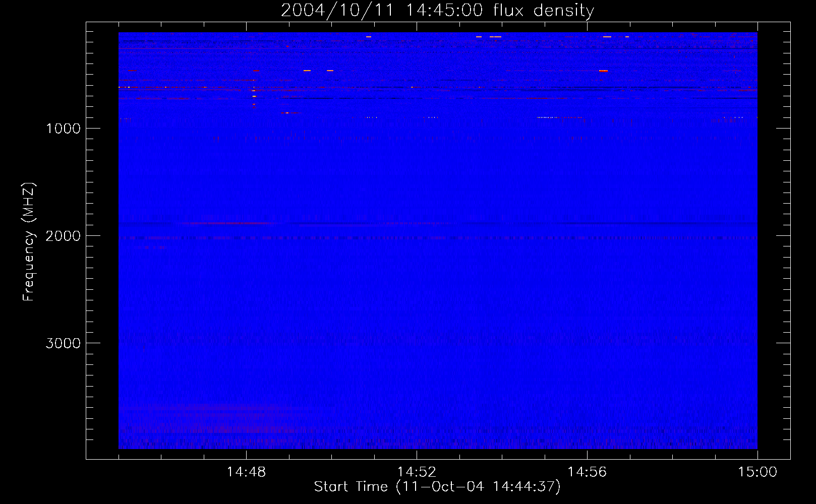This screenshot has width=816, height=504.
Task: Click the plot title '2004/10/11 14:45:00 flux density'
Action: 437,11
